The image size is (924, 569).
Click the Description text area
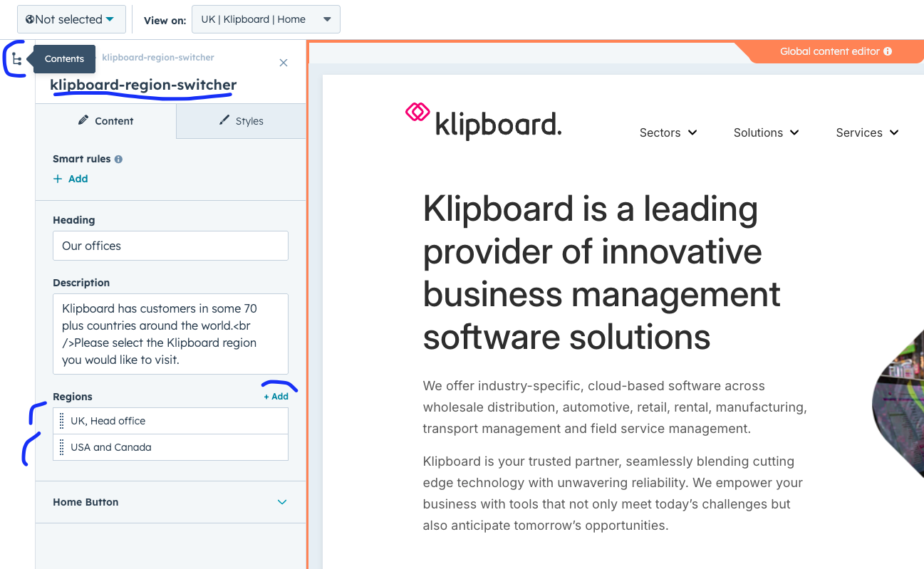point(171,334)
